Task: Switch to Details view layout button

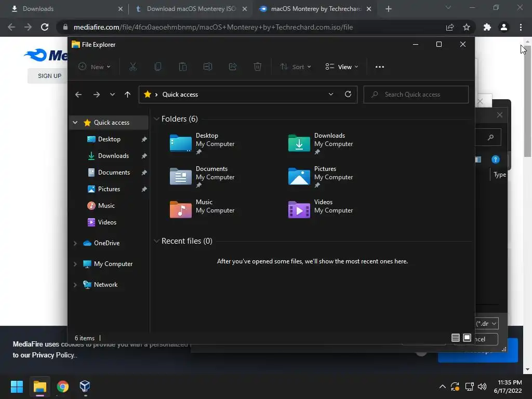Action: [455, 338]
